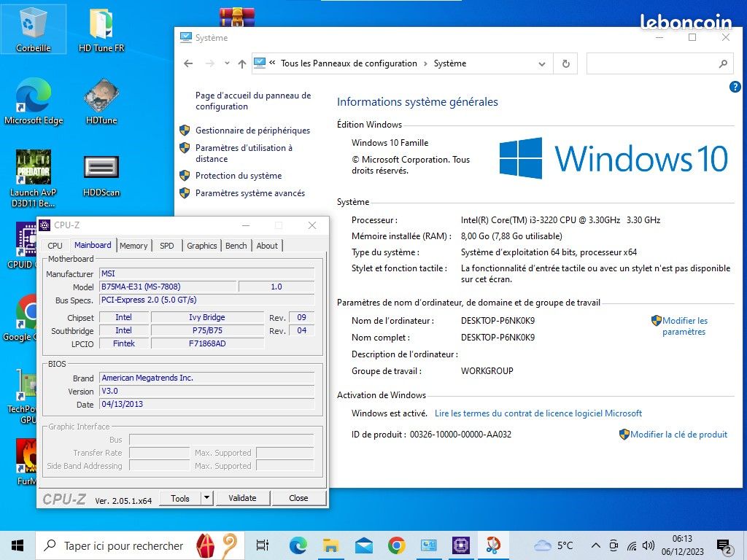
Task: Click the Validate button in CPU-Z
Action: [242, 498]
